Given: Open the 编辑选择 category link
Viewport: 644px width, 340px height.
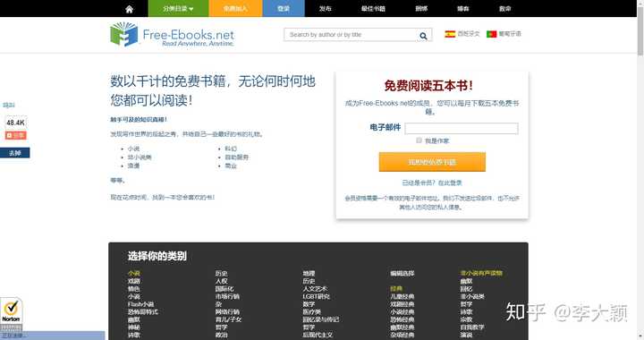Looking at the screenshot, I should pyautogui.click(x=402, y=274).
